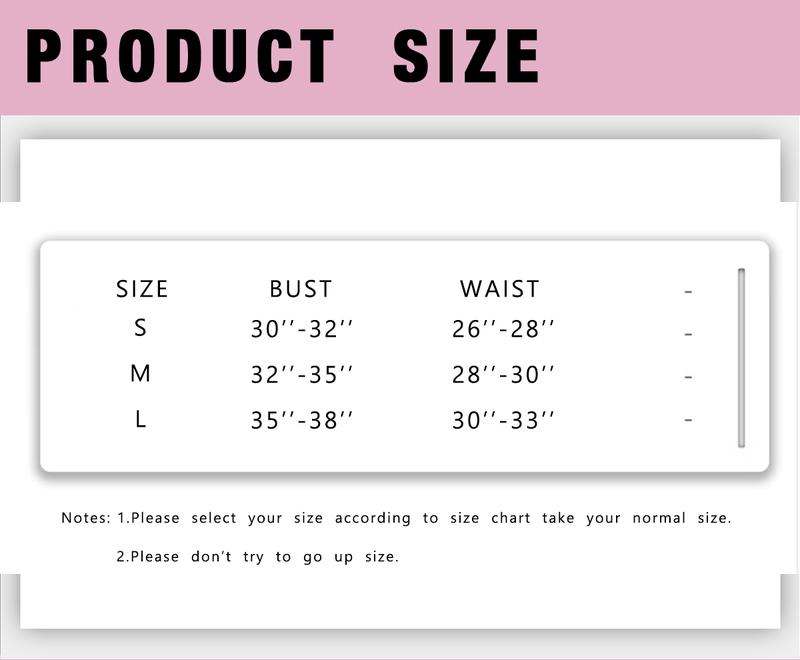Select the M size row label
The height and width of the screenshot is (660, 800).
click(140, 373)
